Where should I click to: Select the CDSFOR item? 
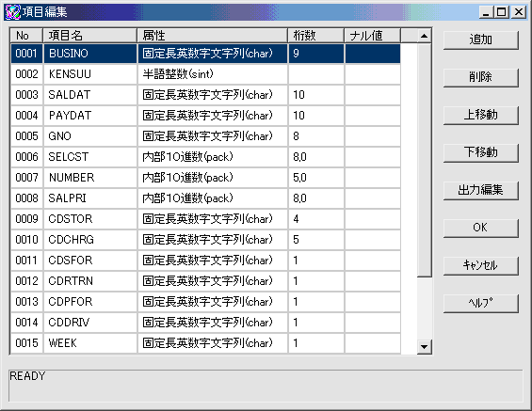coord(90,261)
